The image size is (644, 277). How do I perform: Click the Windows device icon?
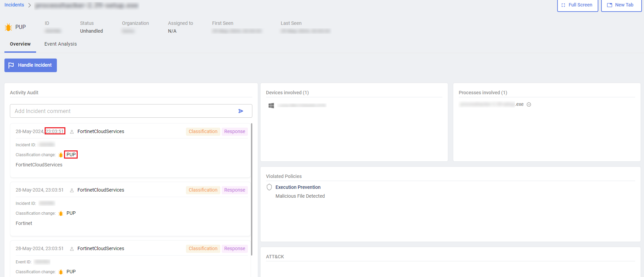click(x=271, y=105)
